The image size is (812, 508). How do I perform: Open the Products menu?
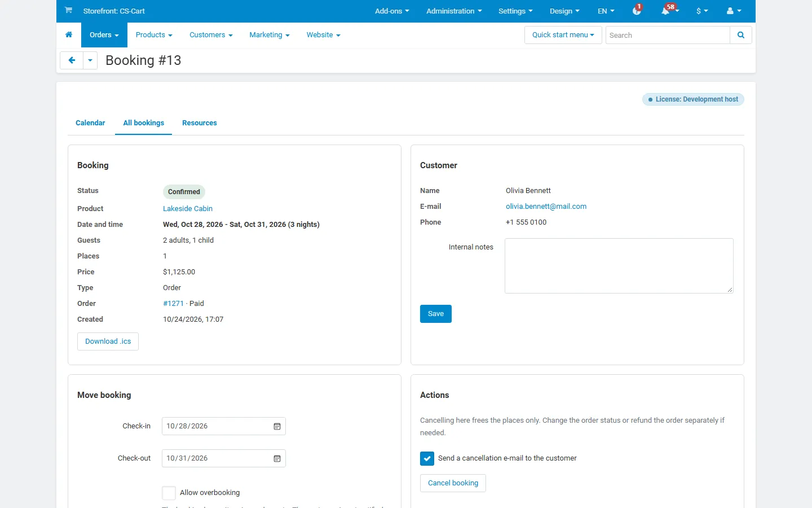click(154, 35)
